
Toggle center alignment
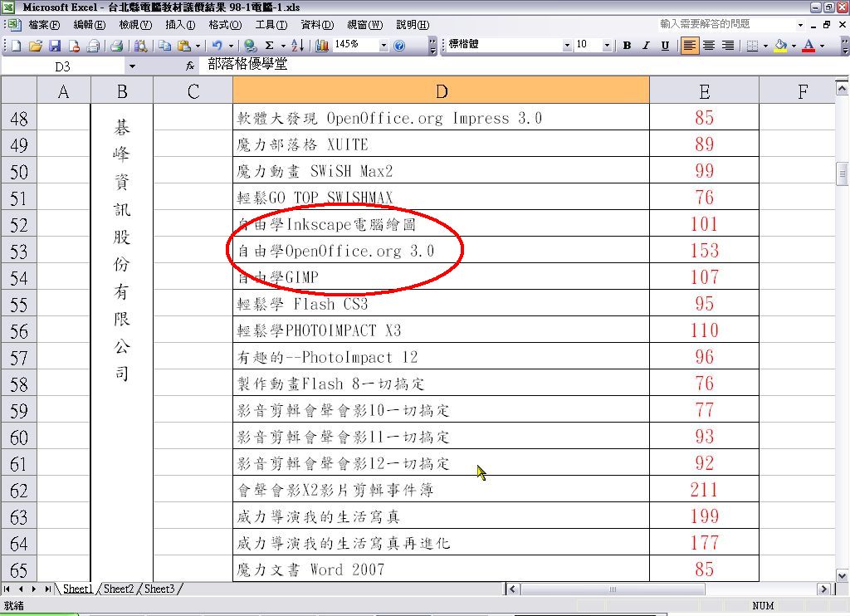[709, 46]
